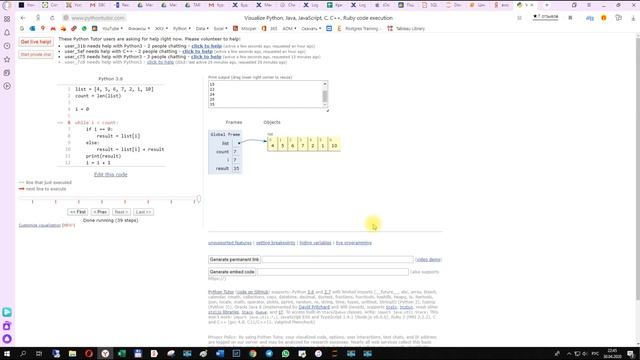Open the green globe bookmark icon
The width and height of the screenshot is (640, 360).
click(x=84, y=29)
